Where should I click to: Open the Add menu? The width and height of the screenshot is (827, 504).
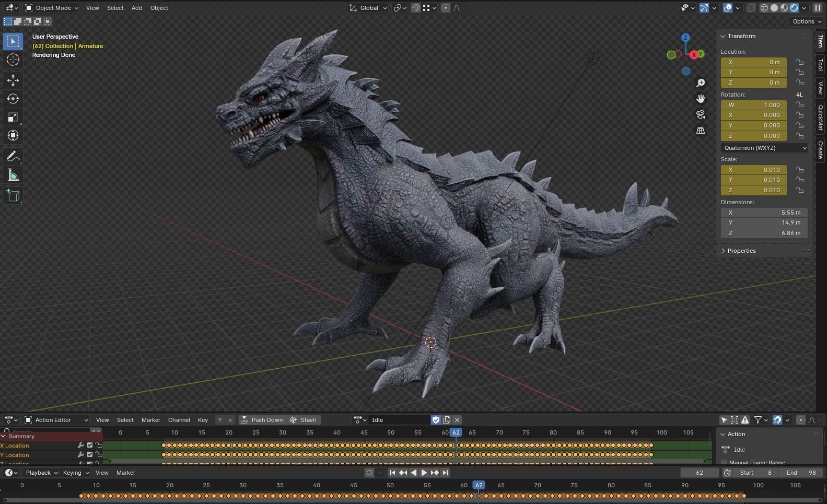click(137, 8)
